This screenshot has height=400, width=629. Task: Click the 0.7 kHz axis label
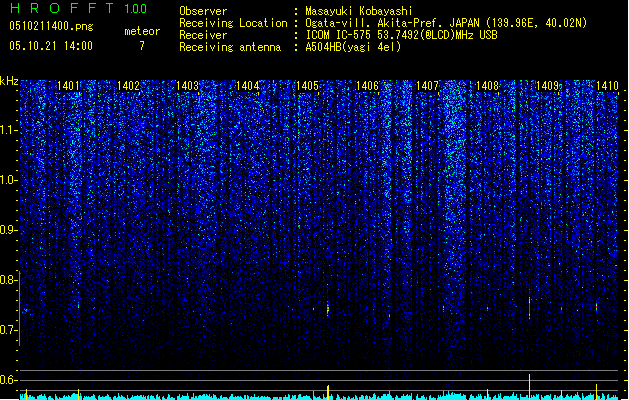coord(9,330)
